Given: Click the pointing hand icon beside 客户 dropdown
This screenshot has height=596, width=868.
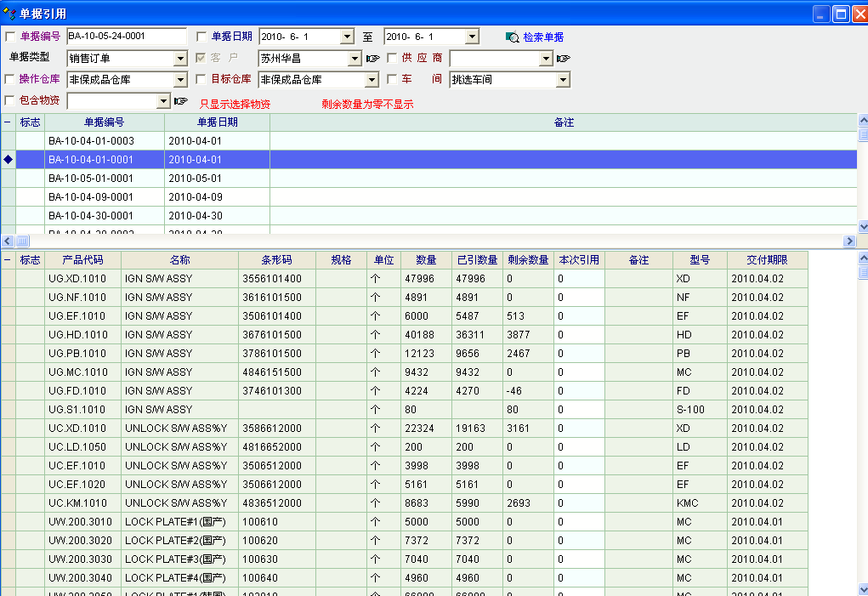Looking at the screenshot, I should [x=372, y=59].
